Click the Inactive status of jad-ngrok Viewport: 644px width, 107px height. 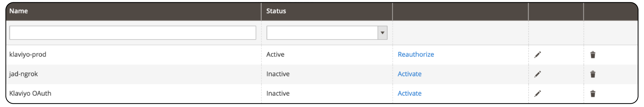pos(278,74)
